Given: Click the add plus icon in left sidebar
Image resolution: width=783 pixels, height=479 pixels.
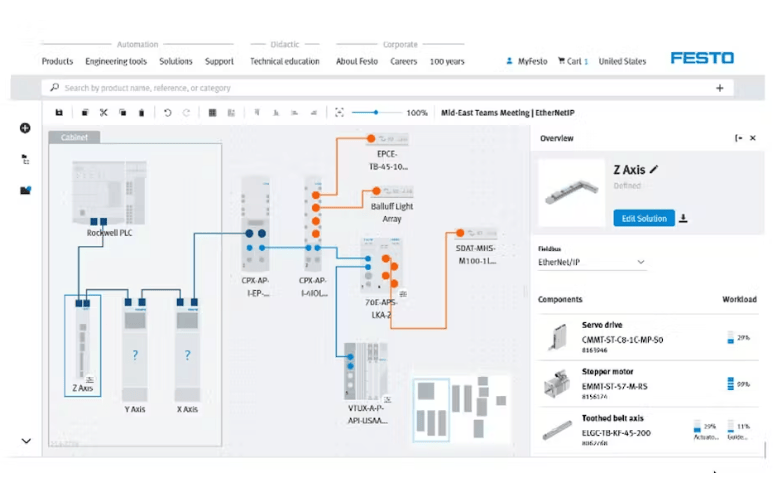Looking at the screenshot, I should tap(25, 128).
